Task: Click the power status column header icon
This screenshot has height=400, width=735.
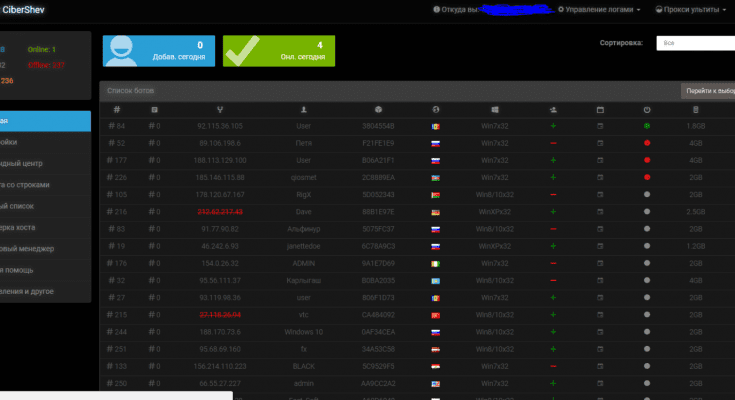Action: [x=647, y=109]
